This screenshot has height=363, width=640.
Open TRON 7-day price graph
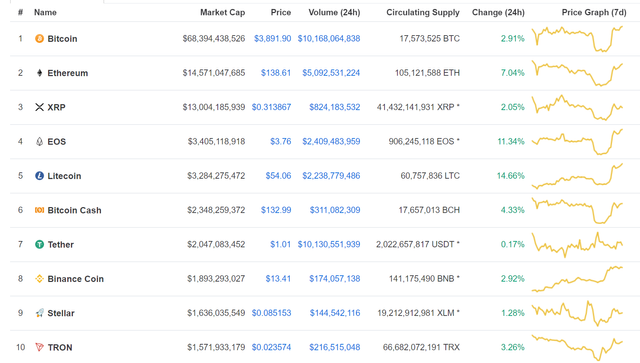click(577, 347)
